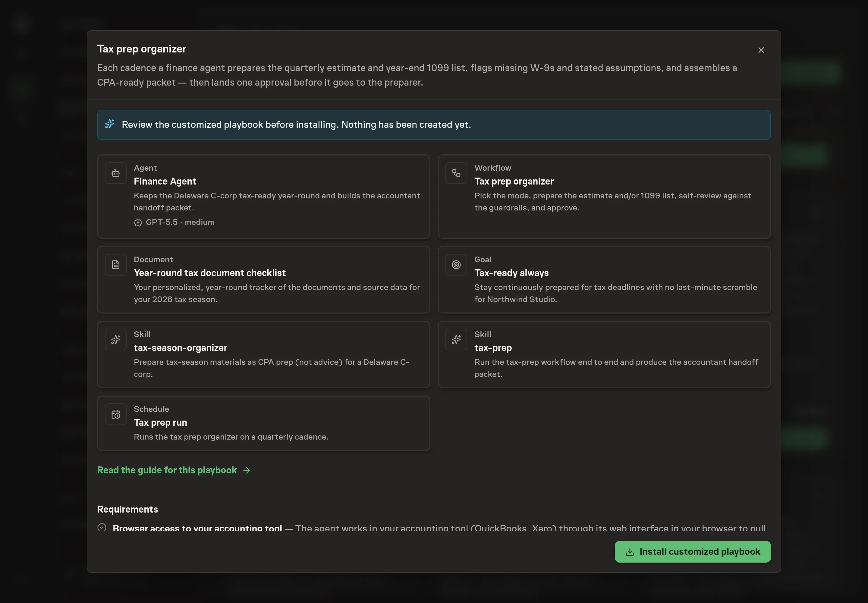868x603 pixels.
Task: Click the Document type label
Action: pos(153,260)
